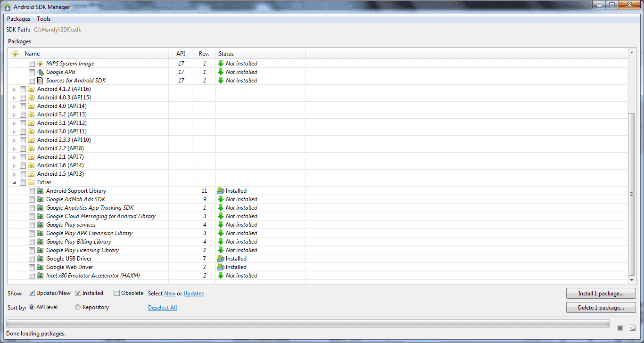Click the MIPS System Image android icon

[x=40, y=64]
